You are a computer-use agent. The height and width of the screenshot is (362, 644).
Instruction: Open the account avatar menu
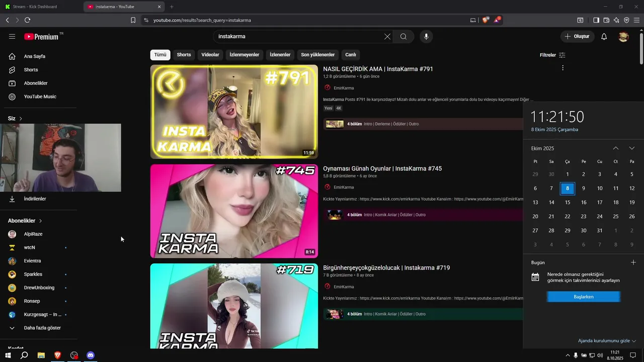click(623, 37)
